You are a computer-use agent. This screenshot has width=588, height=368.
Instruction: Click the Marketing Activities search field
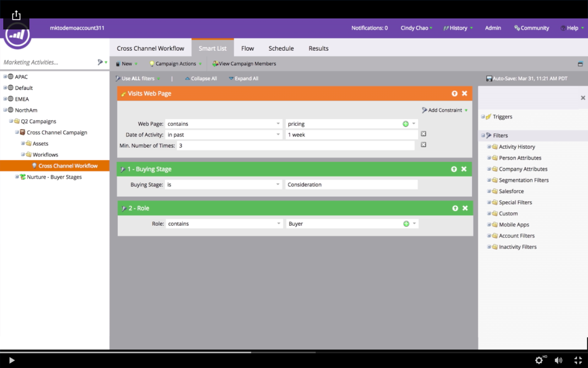tap(48, 62)
